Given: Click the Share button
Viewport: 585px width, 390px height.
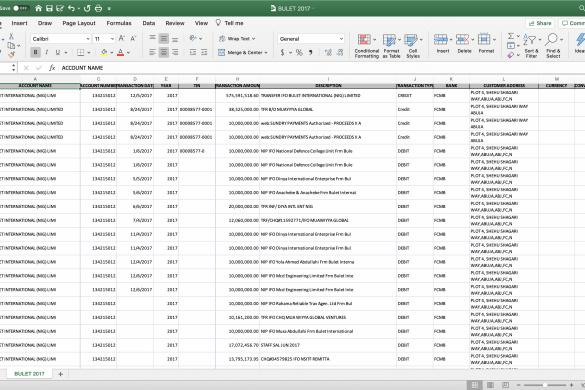Looking at the screenshot, I should [540, 23].
